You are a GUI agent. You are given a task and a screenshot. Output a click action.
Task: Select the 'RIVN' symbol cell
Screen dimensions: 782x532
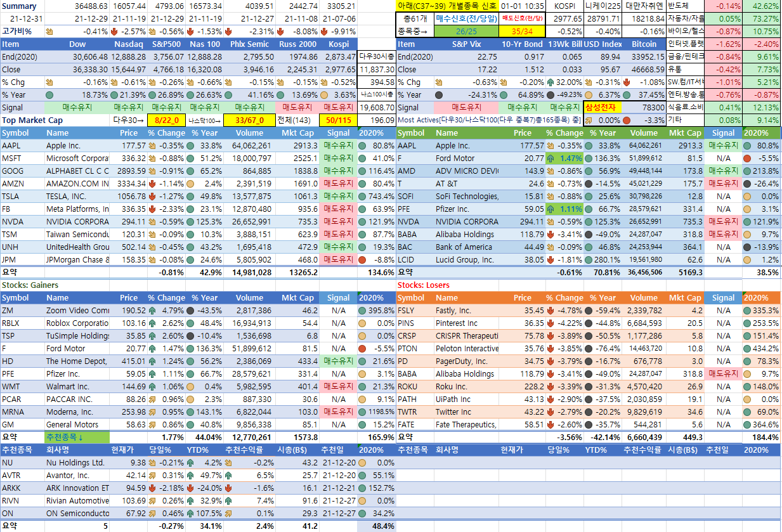tap(22, 500)
